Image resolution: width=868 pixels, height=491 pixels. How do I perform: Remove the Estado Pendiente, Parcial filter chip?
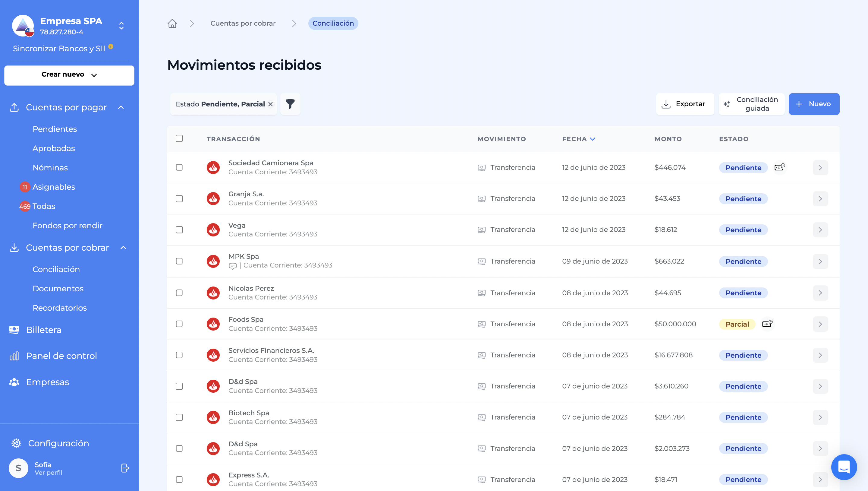(x=271, y=104)
